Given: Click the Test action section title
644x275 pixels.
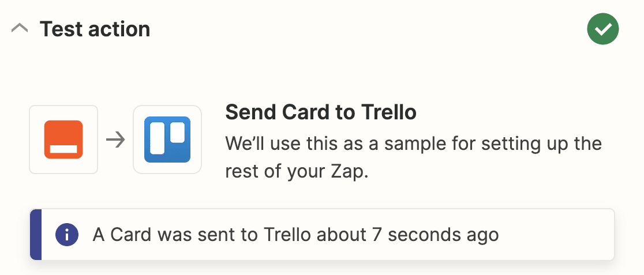Looking at the screenshot, I should tap(95, 29).
